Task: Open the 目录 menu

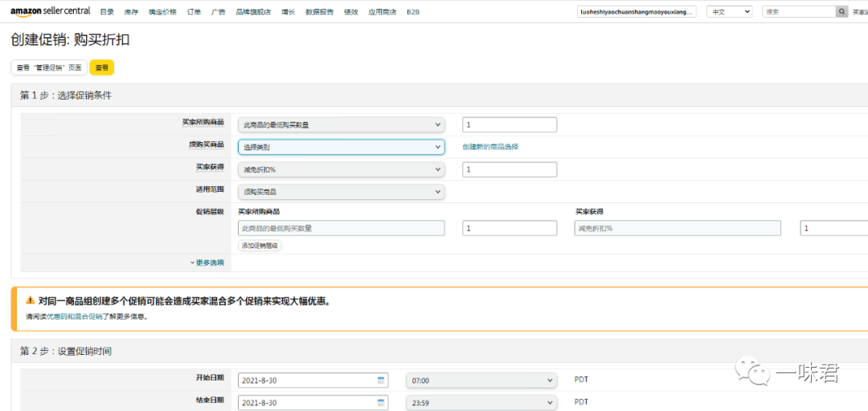Action: coord(107,11)
